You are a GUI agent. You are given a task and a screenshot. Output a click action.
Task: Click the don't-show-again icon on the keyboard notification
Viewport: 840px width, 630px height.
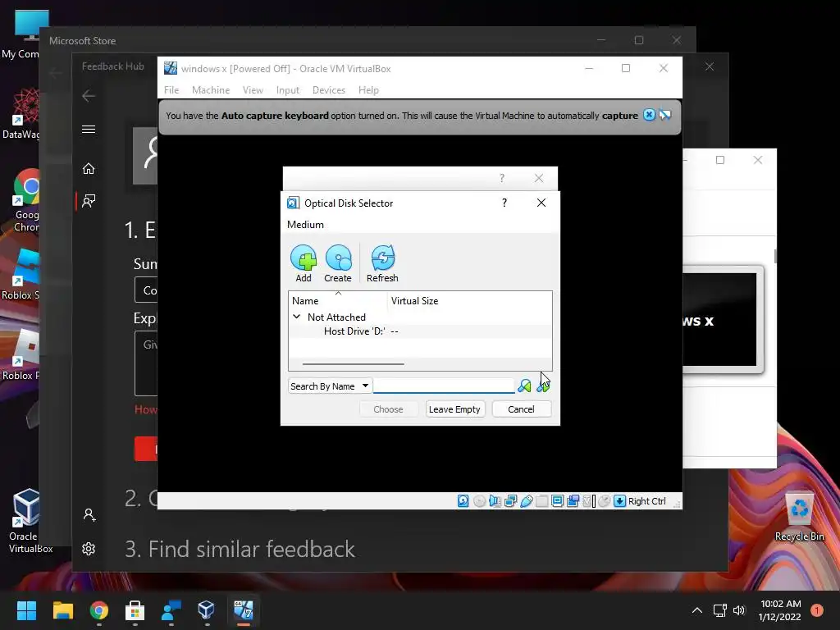[x=664, y=115]
